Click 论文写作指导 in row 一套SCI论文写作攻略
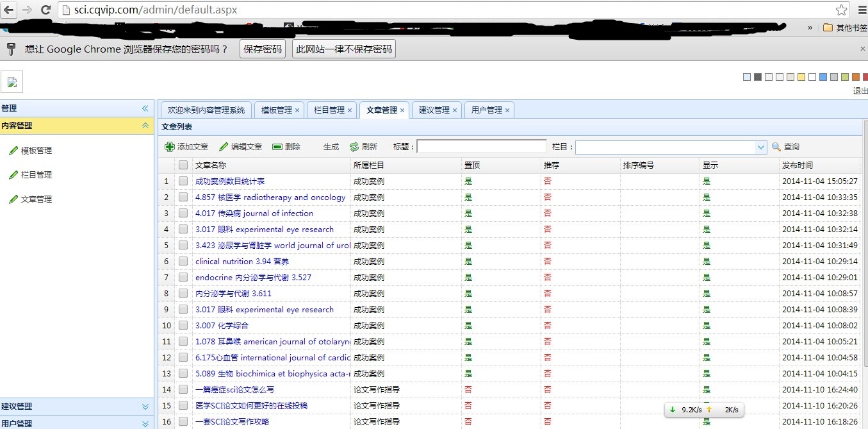Image resolution: width=868 pixels, height=429 pixels. click(x=377, y=422)
